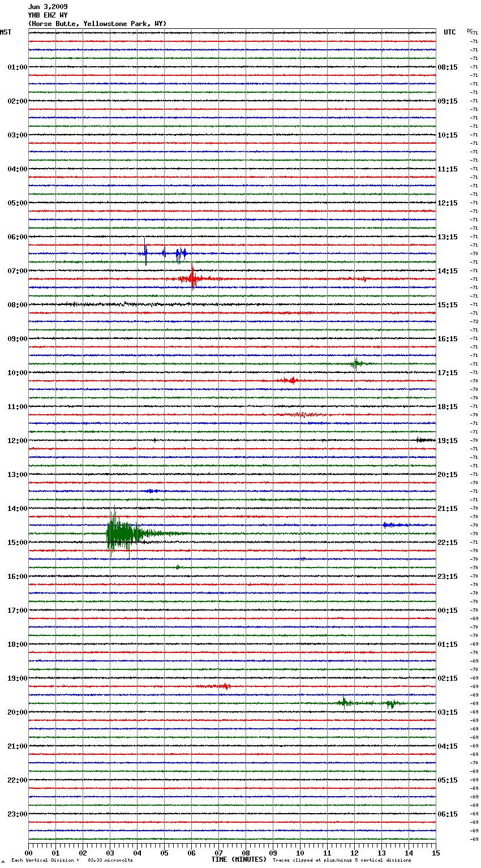Image resolution: width=481 pixels, height=868 pixels.
Task: Click the TIME (MINUTES) axis title
Action: pyautogui.click(x=239, y=860)
